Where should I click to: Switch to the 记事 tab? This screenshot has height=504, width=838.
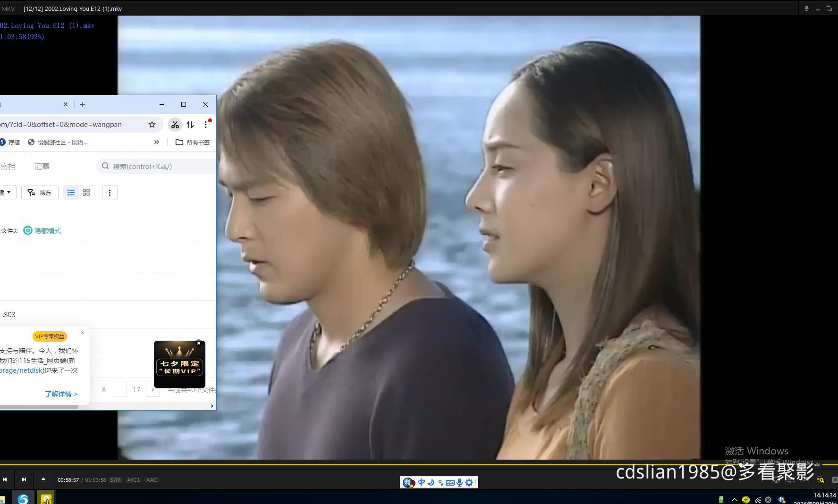point(42,166)
